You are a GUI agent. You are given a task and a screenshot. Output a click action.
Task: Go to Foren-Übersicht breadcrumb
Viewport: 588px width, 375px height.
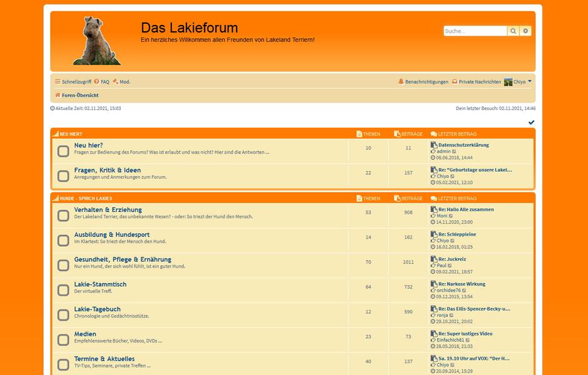click(79, 96)
